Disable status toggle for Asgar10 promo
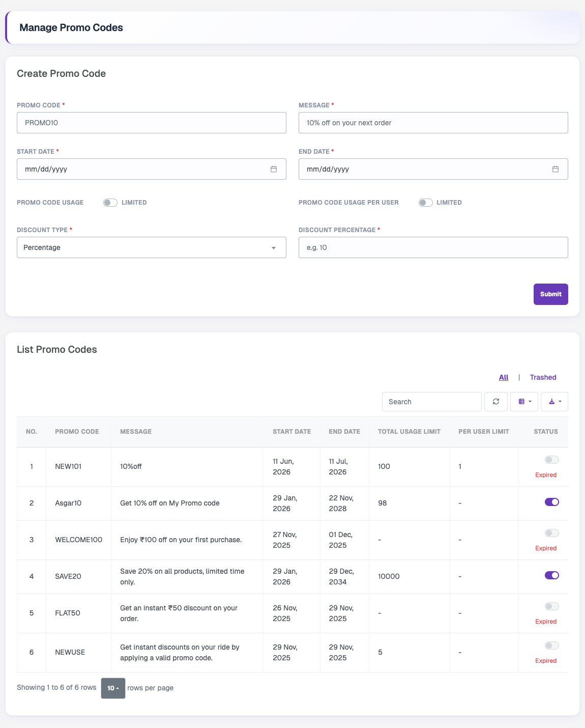This screenshot has width=585, height=728. [x=552, y=502]
